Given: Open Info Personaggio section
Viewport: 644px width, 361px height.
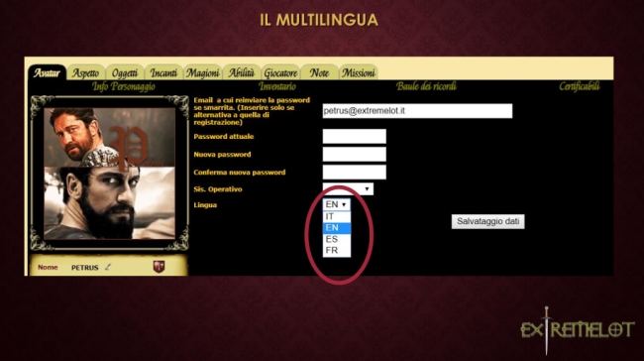Looking at the screenshot, I should 124,86.
